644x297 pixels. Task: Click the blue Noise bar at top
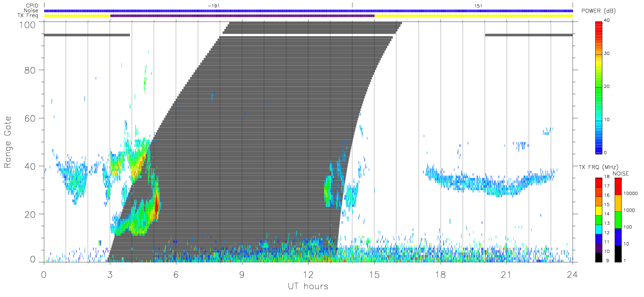308,10
